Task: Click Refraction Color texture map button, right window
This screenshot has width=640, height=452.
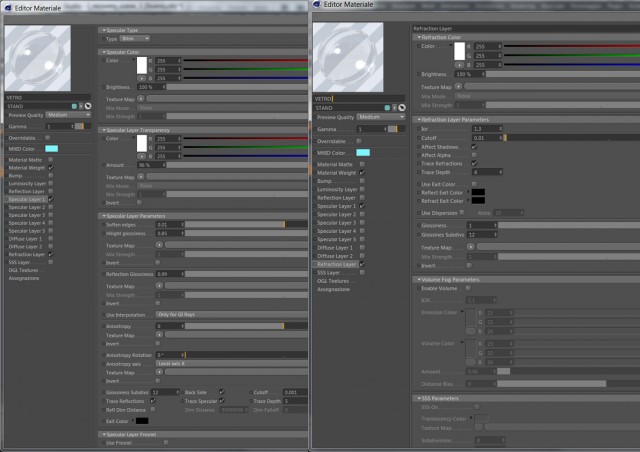Action: tap(458, 87)
